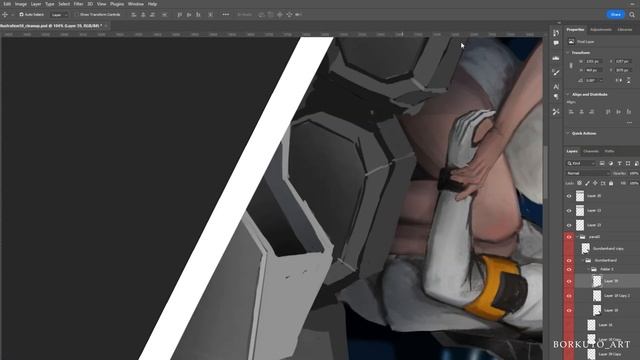
Task: Filter layers by shape layers icon
Action: [628, 163]
